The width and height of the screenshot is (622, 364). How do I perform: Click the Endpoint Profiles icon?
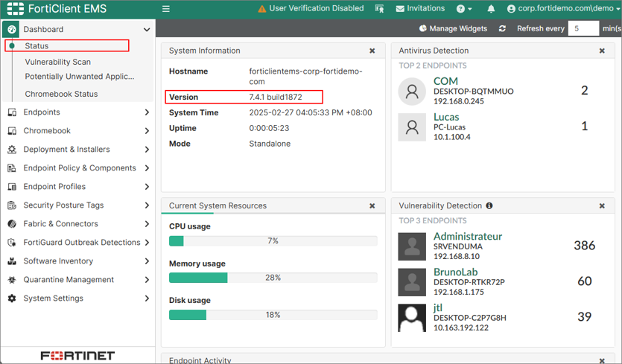12,187
